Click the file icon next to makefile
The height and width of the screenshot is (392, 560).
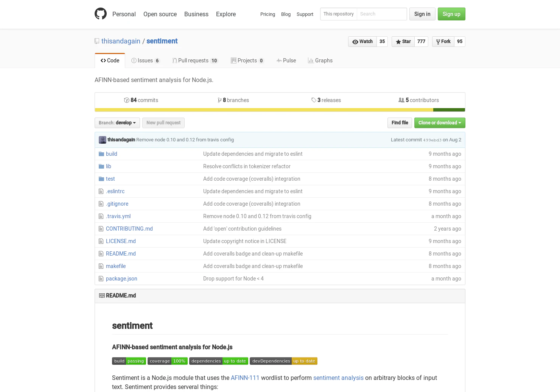(101, 266)
